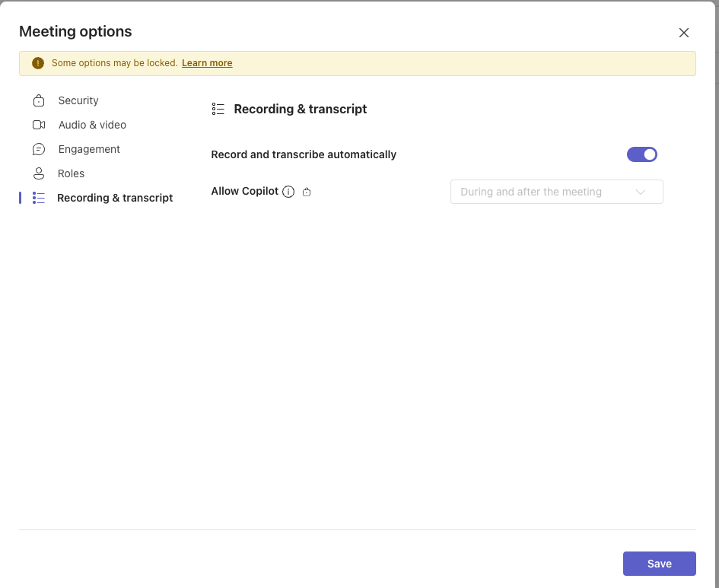Open the Engagement settings section

88,148
